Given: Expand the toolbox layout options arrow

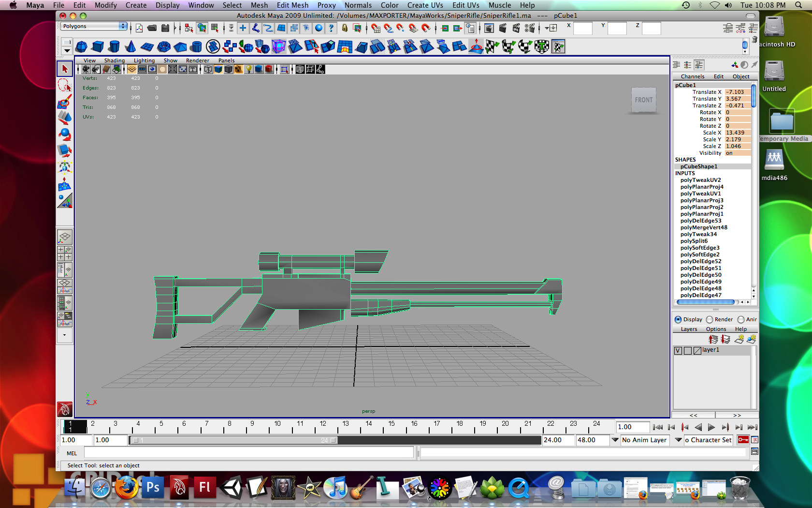Looking at the screenshot, I should [x=65, y=335].
